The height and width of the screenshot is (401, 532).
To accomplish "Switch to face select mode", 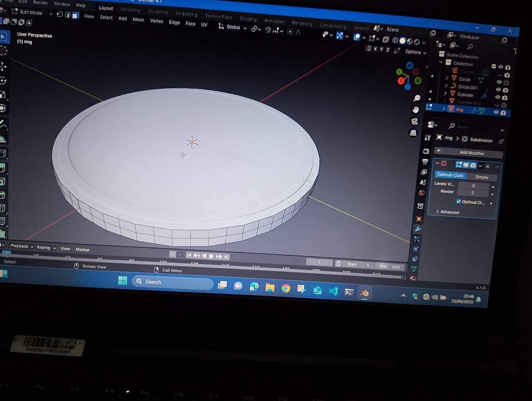I will coord(75,16).
